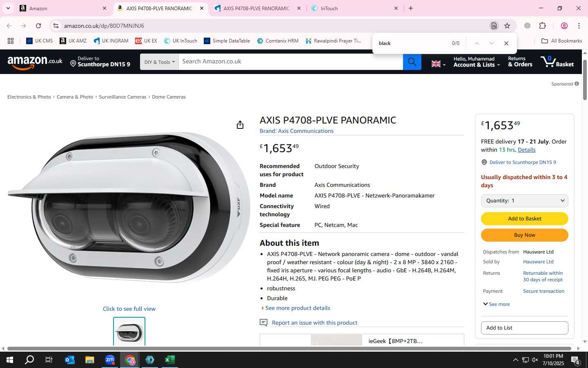The width and height of the screenshot is (588, 368).
Task: Open the Zoom taskbar icon
Action: click(110, 360)
